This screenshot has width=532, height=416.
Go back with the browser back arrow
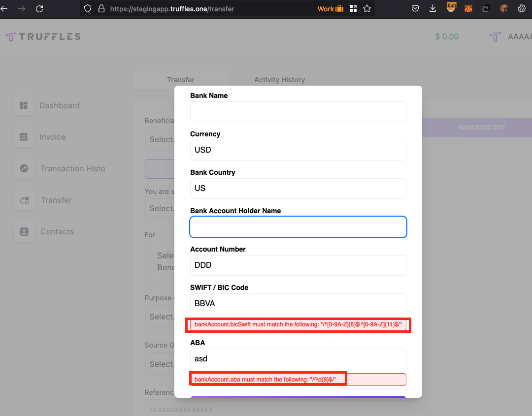coord(4,9)
